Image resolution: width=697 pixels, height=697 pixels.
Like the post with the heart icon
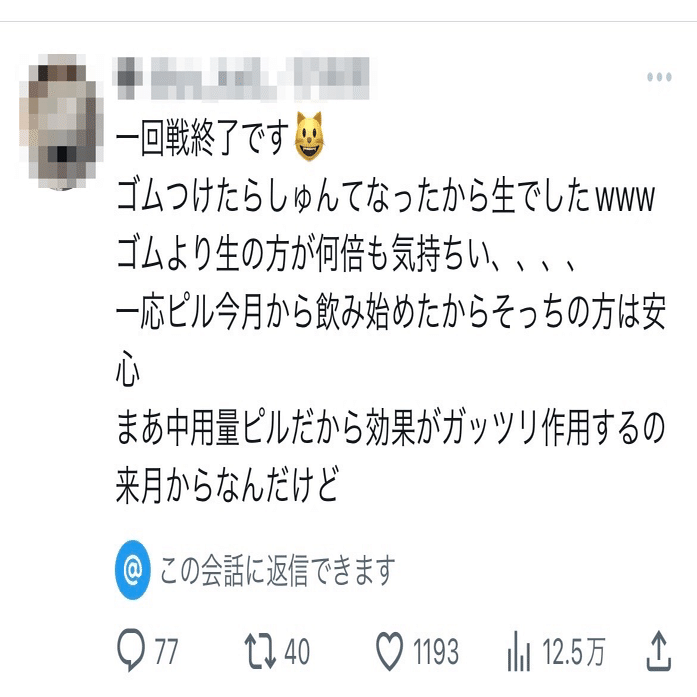[x=389, y=651]
